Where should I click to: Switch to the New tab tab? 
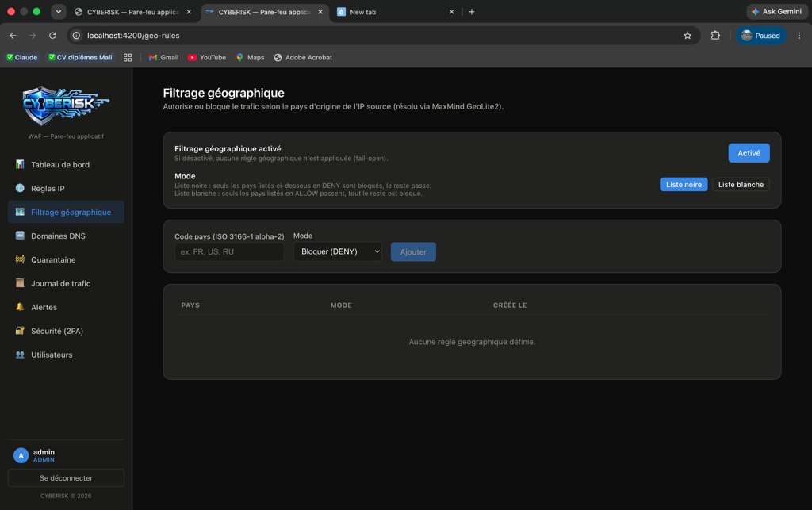(396, 11)
